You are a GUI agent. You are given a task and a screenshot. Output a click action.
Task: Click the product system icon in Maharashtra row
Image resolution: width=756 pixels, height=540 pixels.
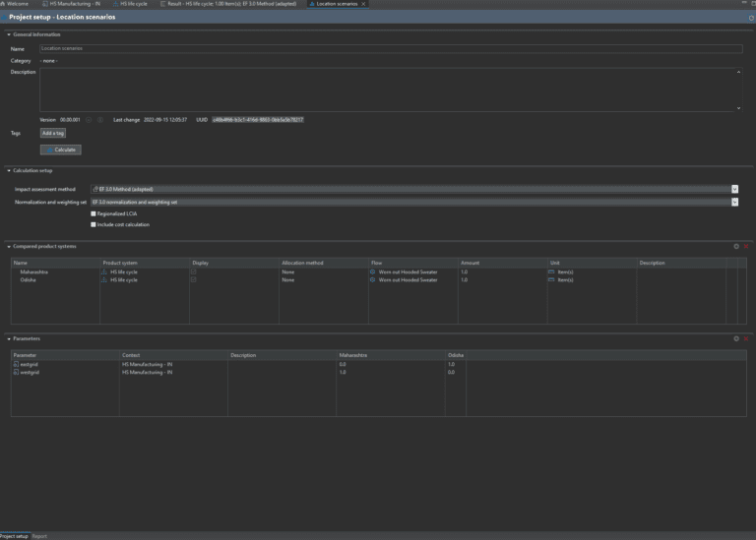pyautogui.click(x=103, y=271)
